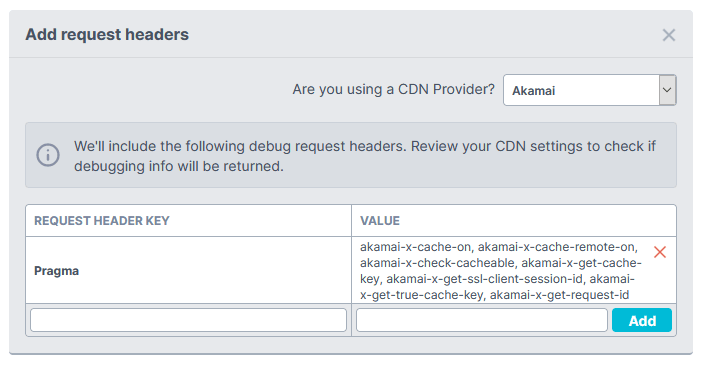The width and height of the screenshot is (702, 367).
Task: Click the REQUEST HEADER KEY column header
Action: click(x=102, y=221)
